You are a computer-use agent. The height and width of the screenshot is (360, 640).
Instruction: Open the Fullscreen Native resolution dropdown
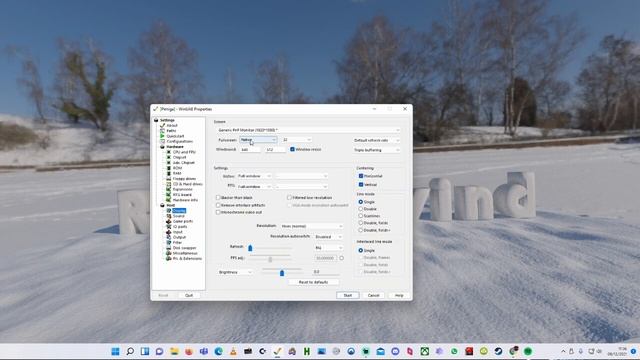[258, 140]
